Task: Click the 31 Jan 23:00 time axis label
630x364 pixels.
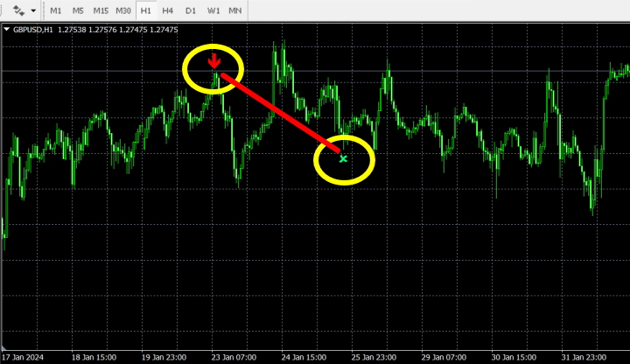Action: tap(584, 358)
